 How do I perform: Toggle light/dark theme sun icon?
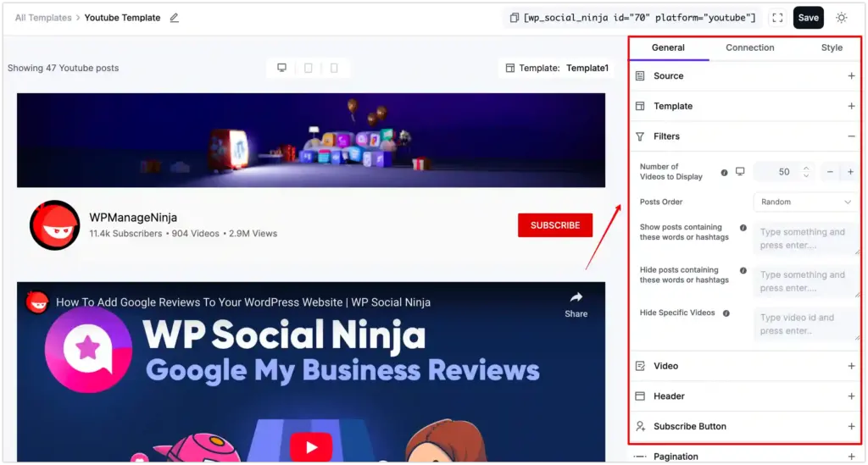[841, 18]
